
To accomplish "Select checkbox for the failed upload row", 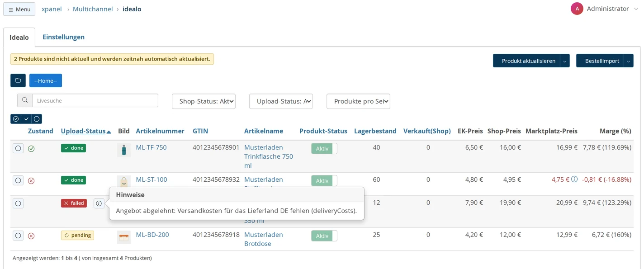I will [18, 203].
